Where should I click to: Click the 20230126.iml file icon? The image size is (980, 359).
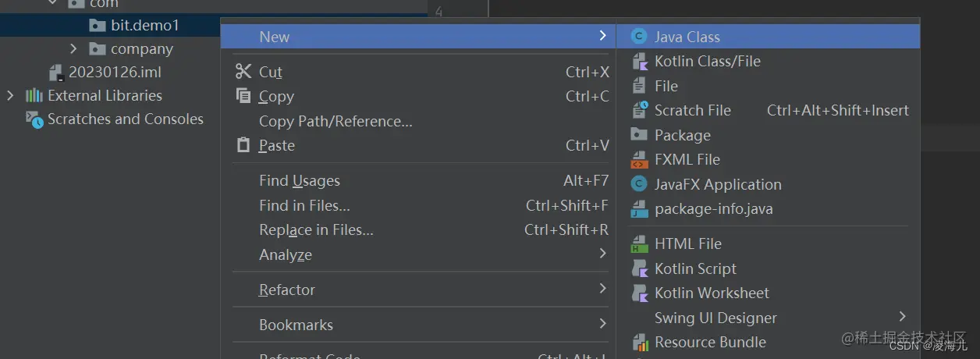click(55, 73)
